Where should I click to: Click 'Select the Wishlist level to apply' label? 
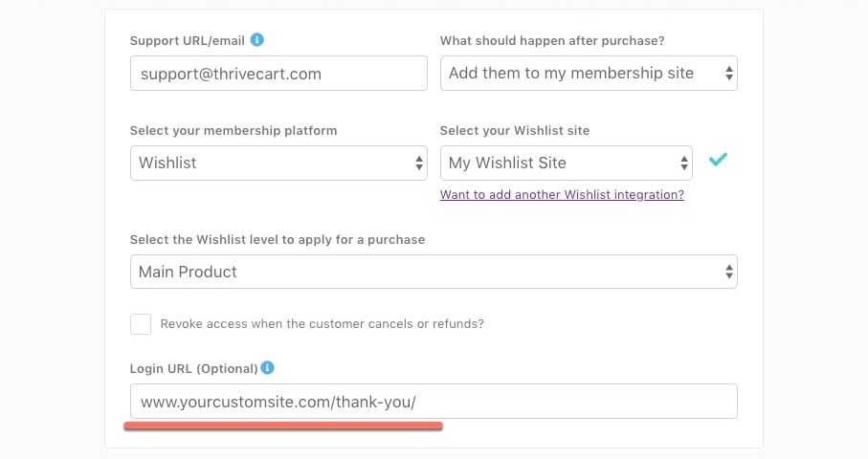pyautogui.click(x=278, y=239)
